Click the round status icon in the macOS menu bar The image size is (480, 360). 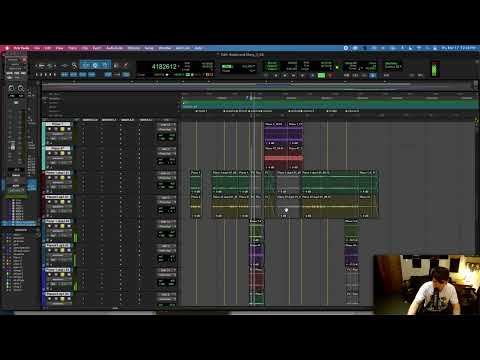point(346,48)
